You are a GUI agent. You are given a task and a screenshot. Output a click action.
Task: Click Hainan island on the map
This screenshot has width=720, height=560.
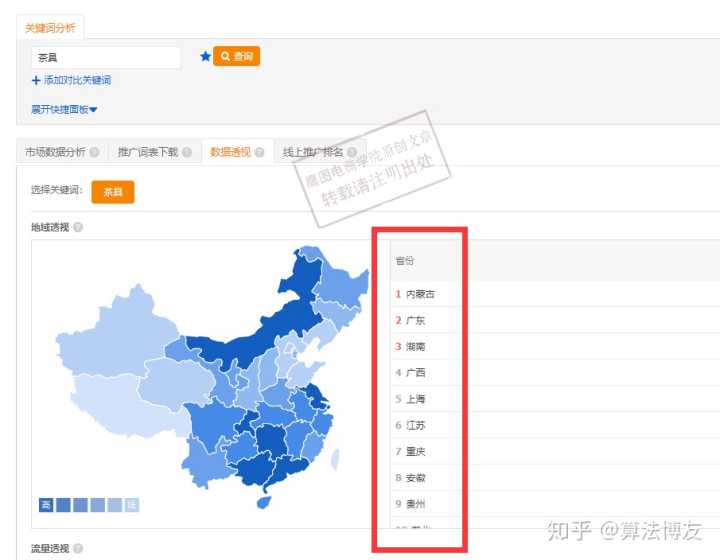point(264,503)
